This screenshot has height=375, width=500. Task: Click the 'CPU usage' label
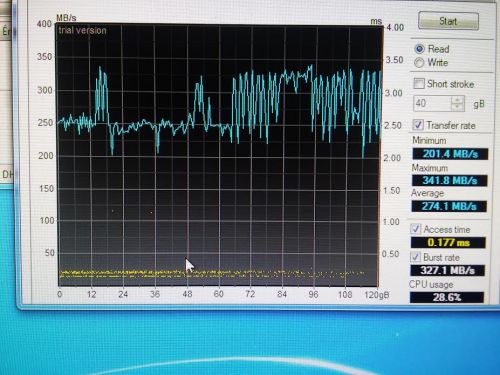[431, 284]
